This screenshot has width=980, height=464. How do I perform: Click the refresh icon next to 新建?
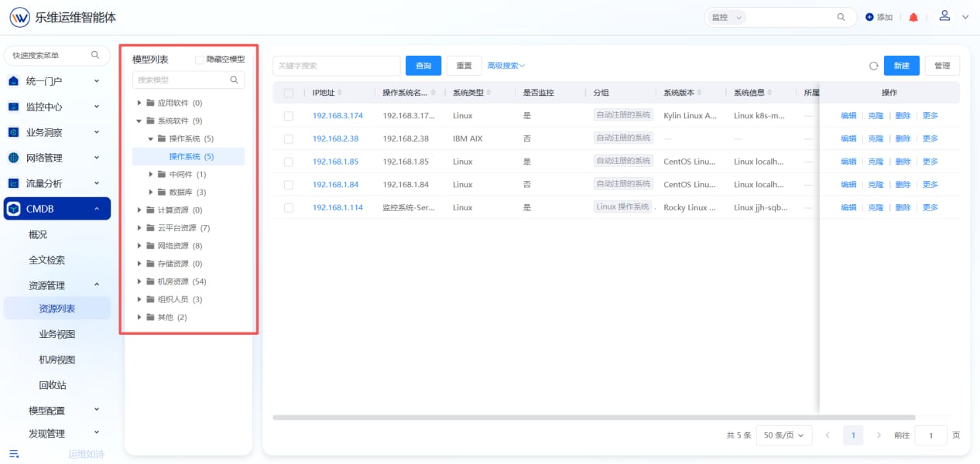[873, 66]
